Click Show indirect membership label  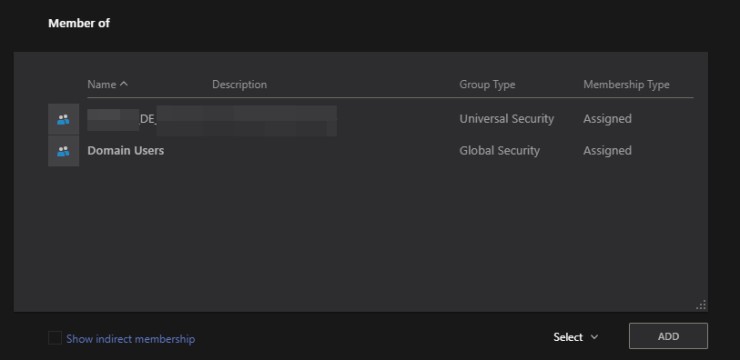pyautogui.click(x=131, y=339)
